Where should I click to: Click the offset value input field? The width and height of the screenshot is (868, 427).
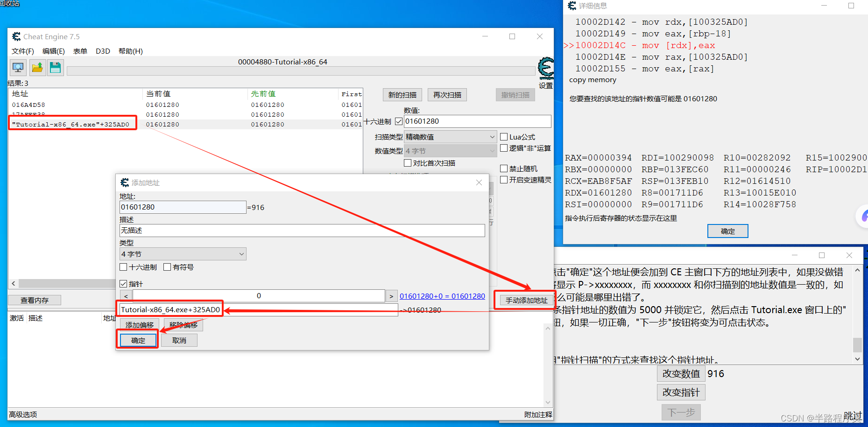tap(259, 296)
